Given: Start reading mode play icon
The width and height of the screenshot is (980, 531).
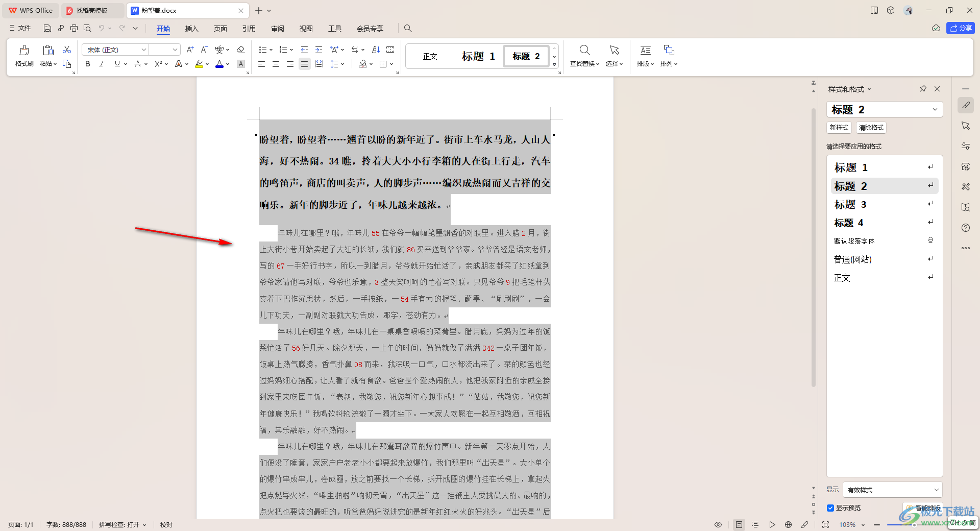Looking at the screenshot, I should click(x=772, y=524).
